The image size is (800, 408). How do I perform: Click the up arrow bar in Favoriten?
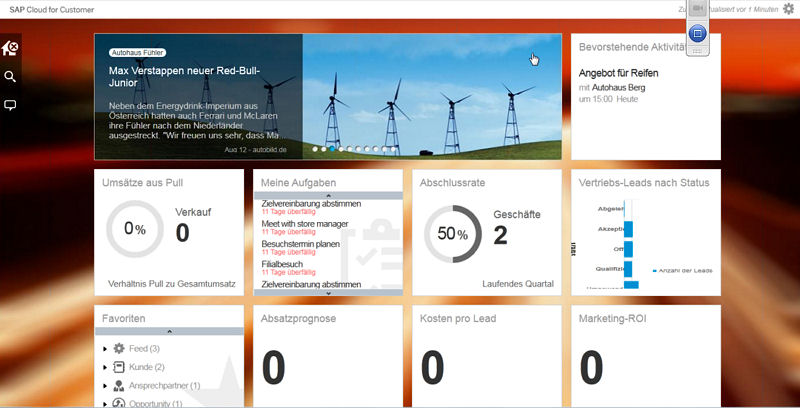169,332
